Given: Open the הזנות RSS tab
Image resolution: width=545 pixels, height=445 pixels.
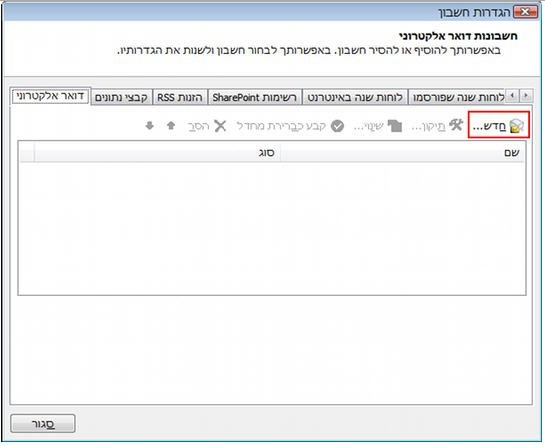Looking at the screenshot, I should click(180, 97).
